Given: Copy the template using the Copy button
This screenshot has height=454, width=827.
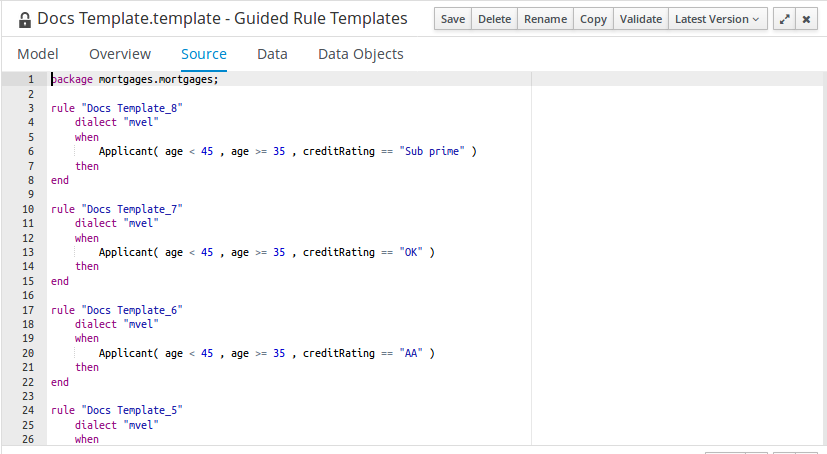Looking at the screenshot, I should point(593,19).
